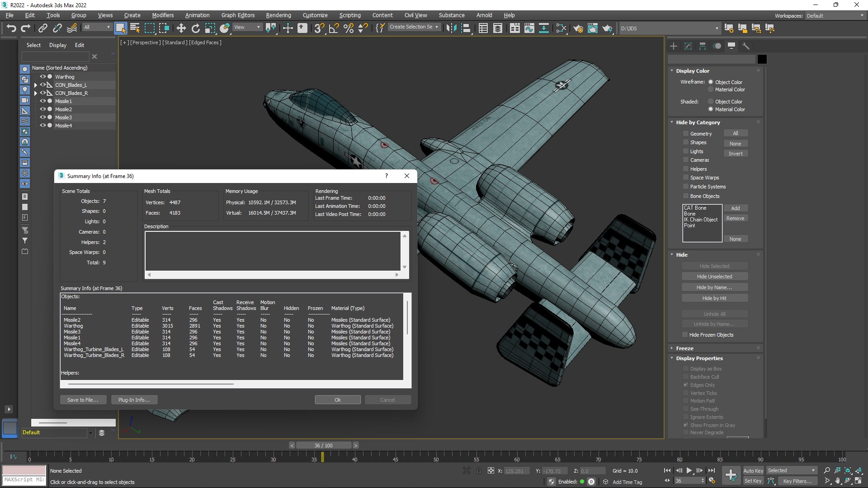Open the Utilities command panel tab

click(746, 46)
